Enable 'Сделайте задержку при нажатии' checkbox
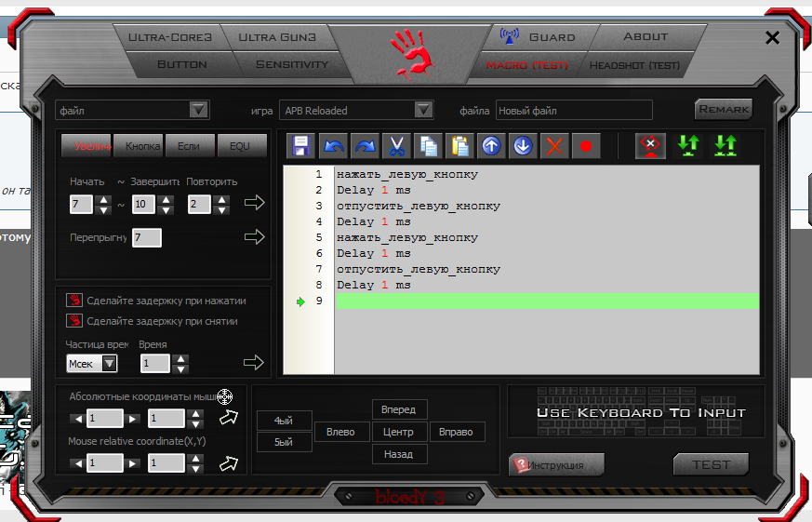812x522 pixels. pyautogui.click(x=74, y=301)
